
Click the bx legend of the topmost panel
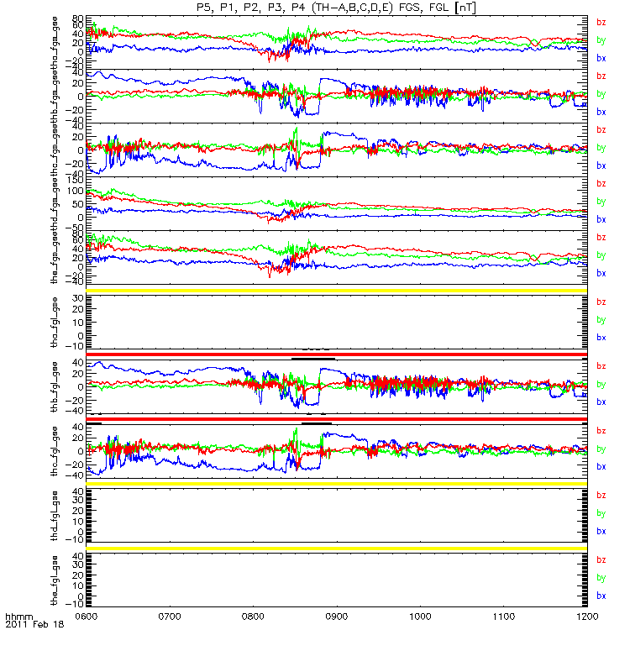pos(601,58)
